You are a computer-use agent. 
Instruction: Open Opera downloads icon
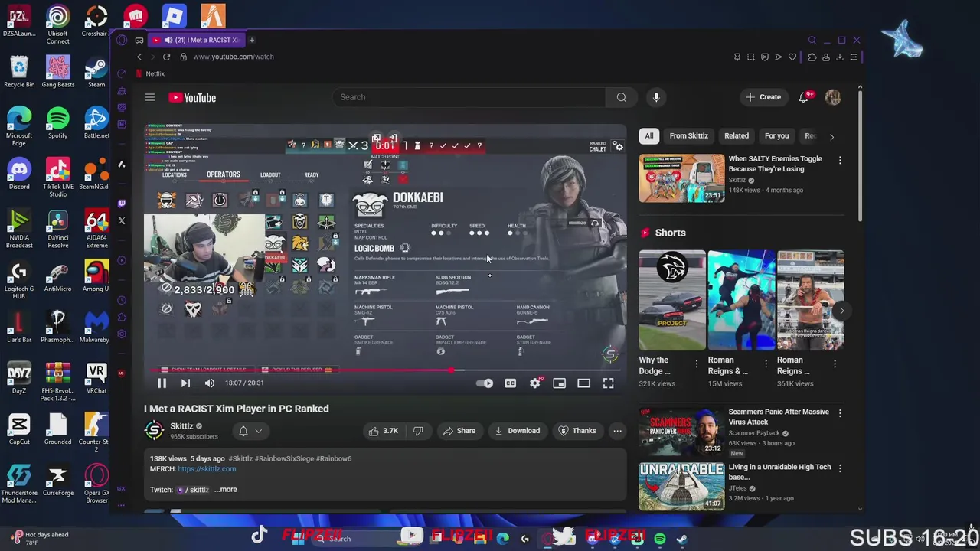coord(840,57)
